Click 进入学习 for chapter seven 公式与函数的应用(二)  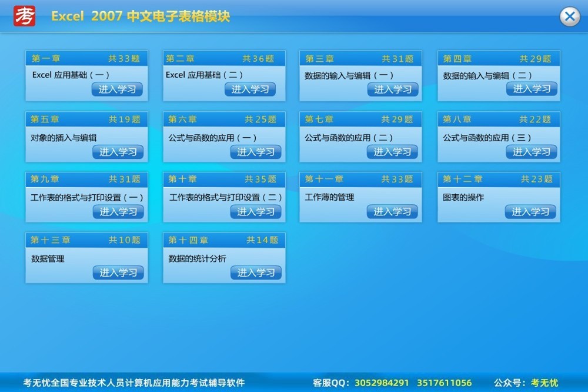tap(392, 152)
